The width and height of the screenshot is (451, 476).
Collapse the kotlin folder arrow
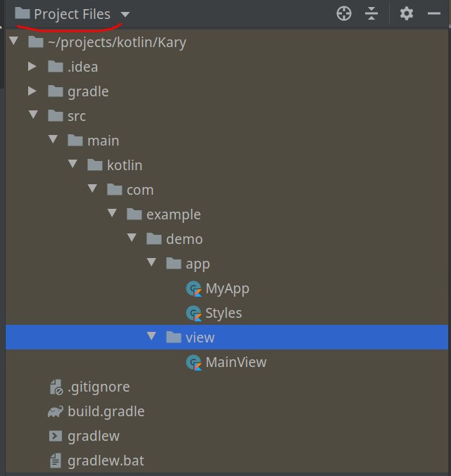(x=72, y=164)
